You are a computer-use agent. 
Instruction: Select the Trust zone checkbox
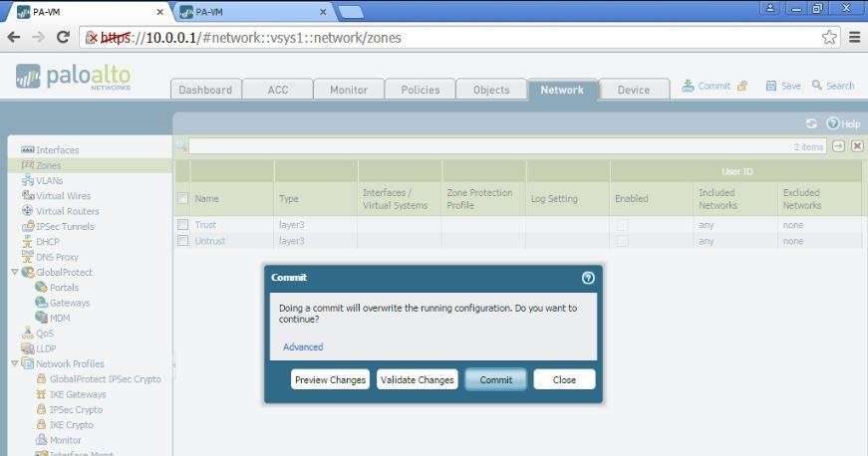tap(182, 225)
